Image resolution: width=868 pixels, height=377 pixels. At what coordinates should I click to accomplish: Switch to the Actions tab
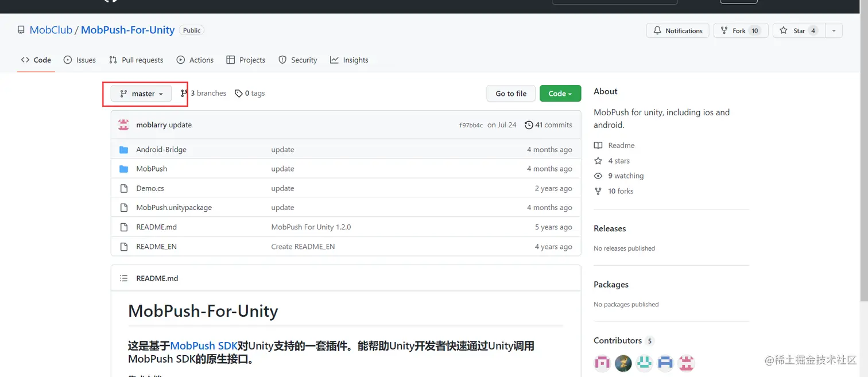coord(195,60)
